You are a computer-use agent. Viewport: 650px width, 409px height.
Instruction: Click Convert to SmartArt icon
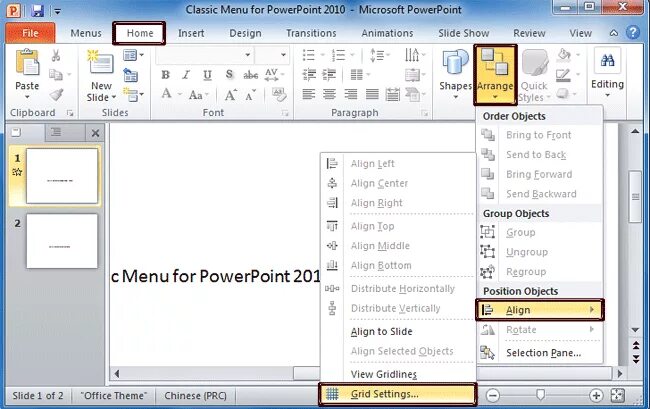pos(415,95)
